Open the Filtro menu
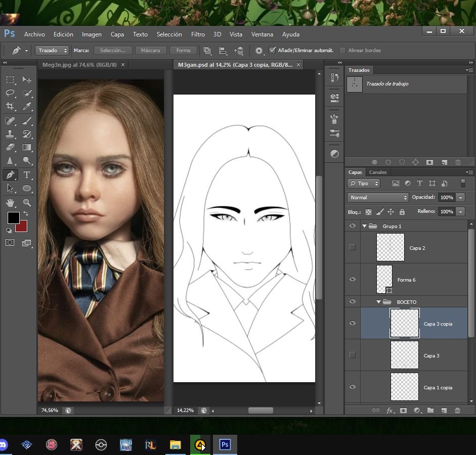The image size is (476, 455). coord(198,34)
